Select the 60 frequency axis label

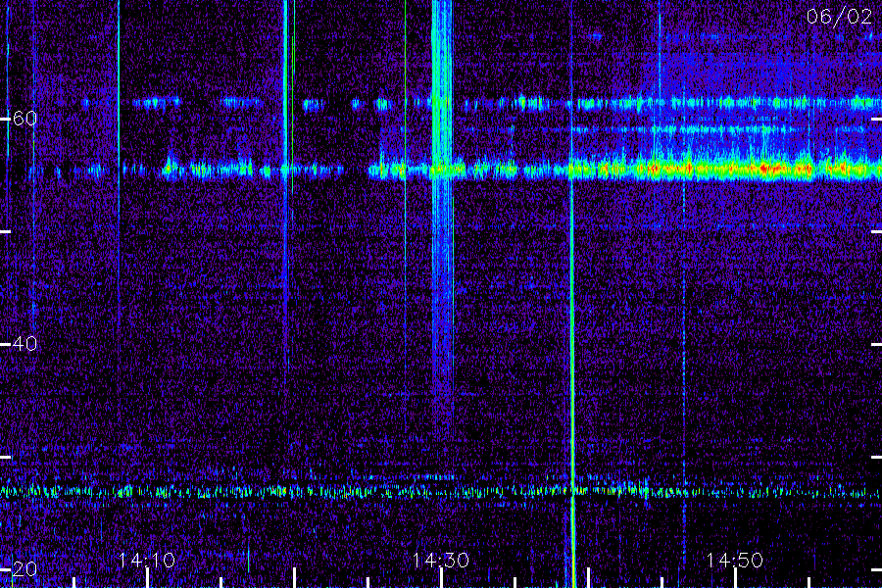tap(24, 119)
